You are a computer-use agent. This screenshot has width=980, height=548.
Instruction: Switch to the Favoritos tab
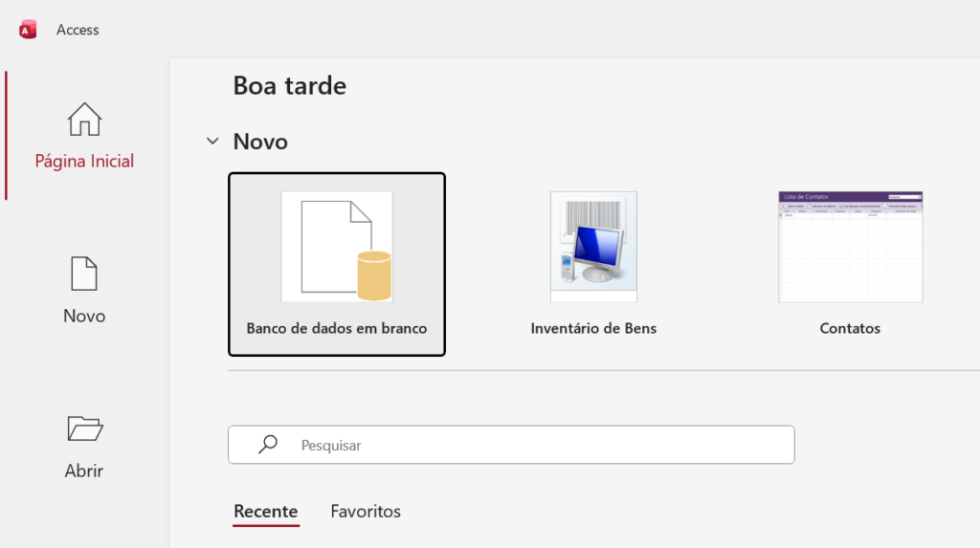pyautogui.click(x=366, y=512)
